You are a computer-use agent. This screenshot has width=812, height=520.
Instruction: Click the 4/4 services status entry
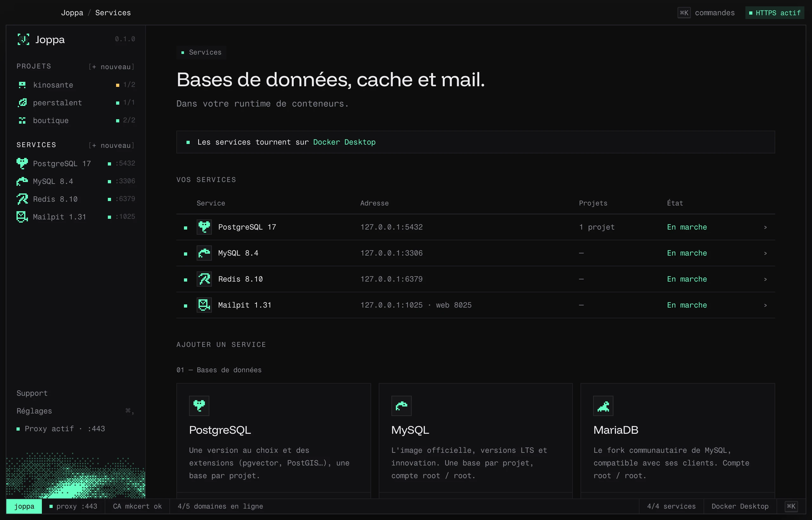671,506
